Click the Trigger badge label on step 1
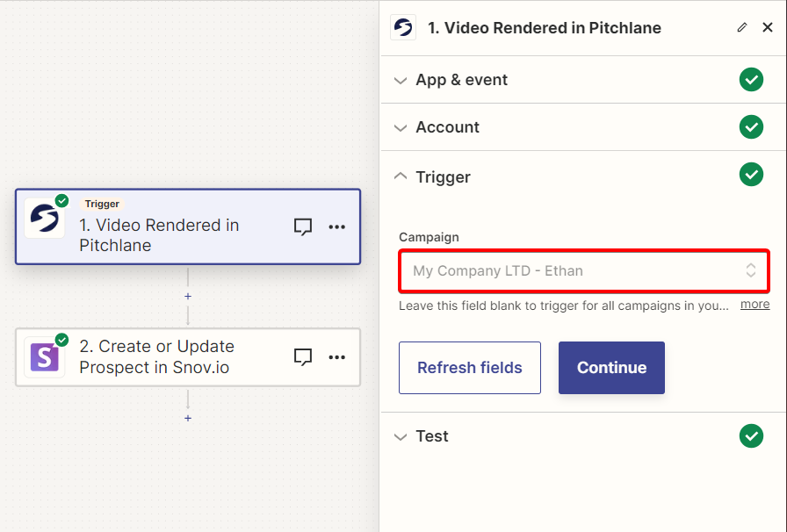The image size is (787, 532). point(102,204)
